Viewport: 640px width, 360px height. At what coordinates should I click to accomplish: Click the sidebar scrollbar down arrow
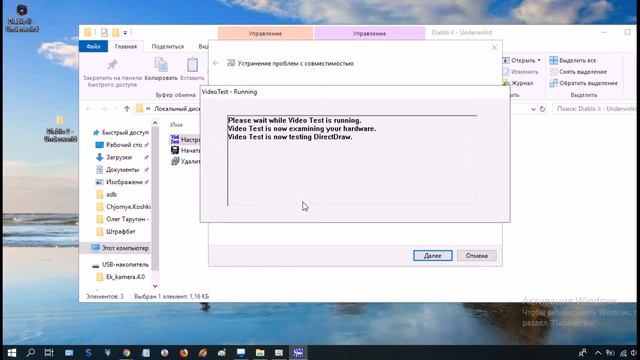click(155, 286)
